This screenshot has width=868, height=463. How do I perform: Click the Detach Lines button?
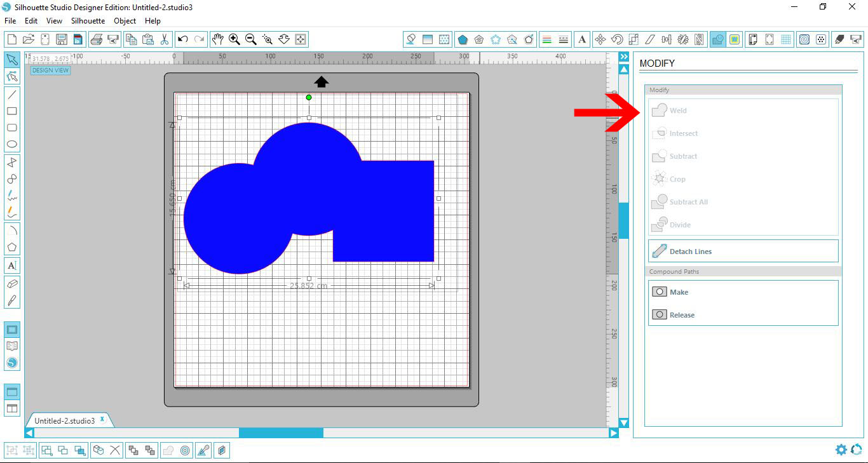pyautogui.click(x=689, y=251)
